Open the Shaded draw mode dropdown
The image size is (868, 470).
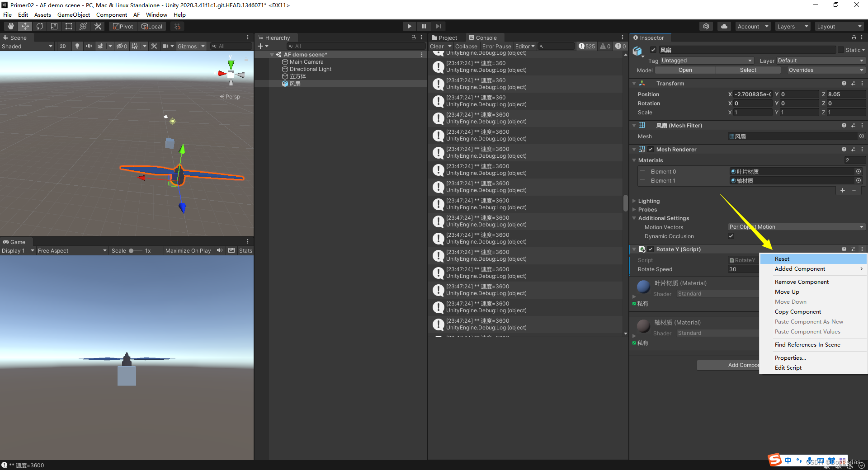[x=27, y=46]
